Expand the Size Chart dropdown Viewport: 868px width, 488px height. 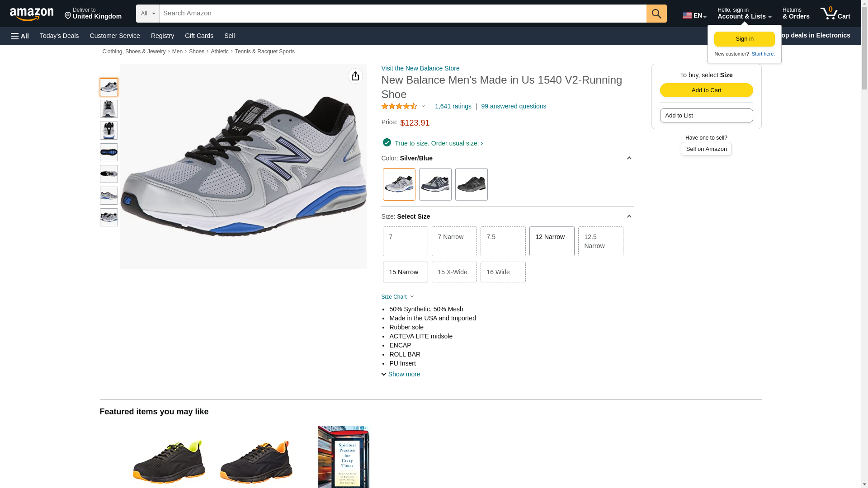pos(397,297)
